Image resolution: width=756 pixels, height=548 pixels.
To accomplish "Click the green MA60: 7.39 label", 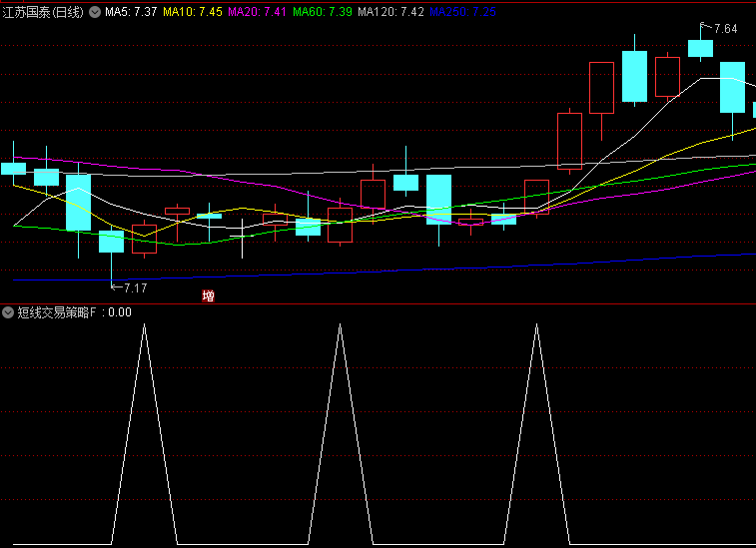I will coord(323,12).
